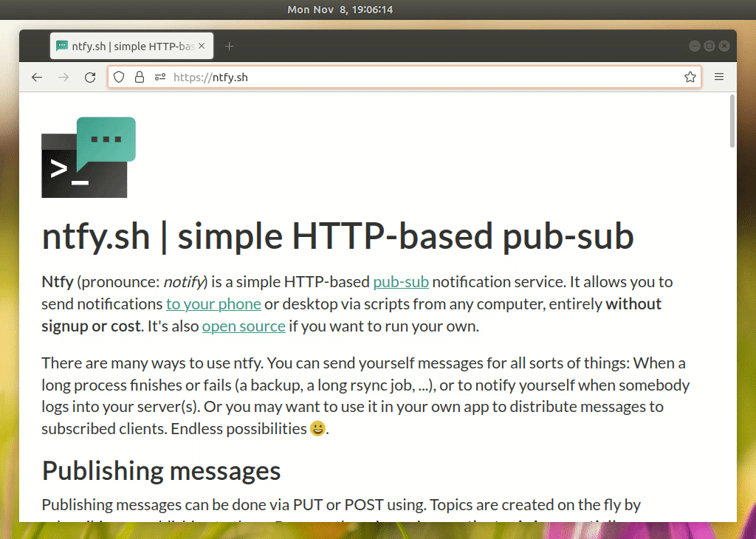Open the "open source" link

[244, 326]
